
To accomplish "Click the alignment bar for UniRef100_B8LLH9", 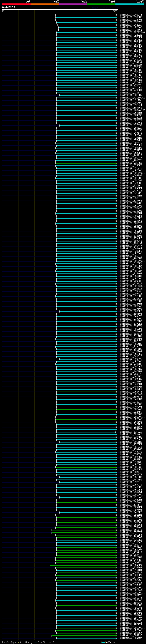I will 88,95.
